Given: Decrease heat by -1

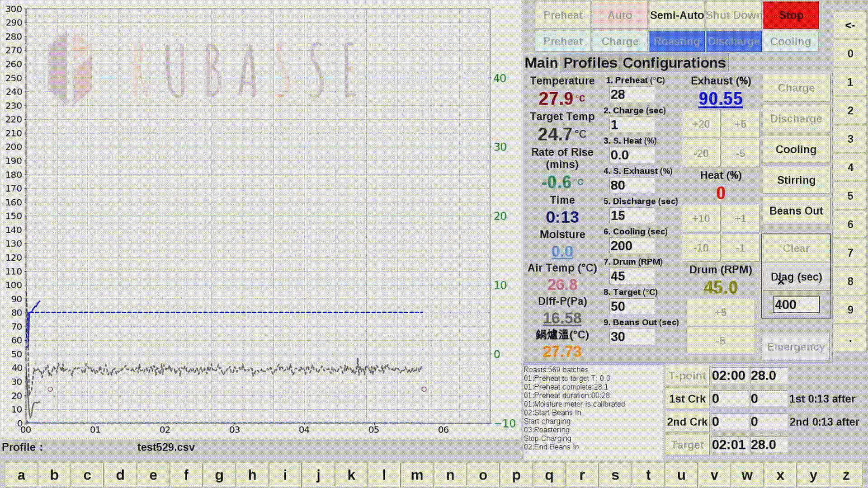Looking at the screenshot, I should coord(740,248).
